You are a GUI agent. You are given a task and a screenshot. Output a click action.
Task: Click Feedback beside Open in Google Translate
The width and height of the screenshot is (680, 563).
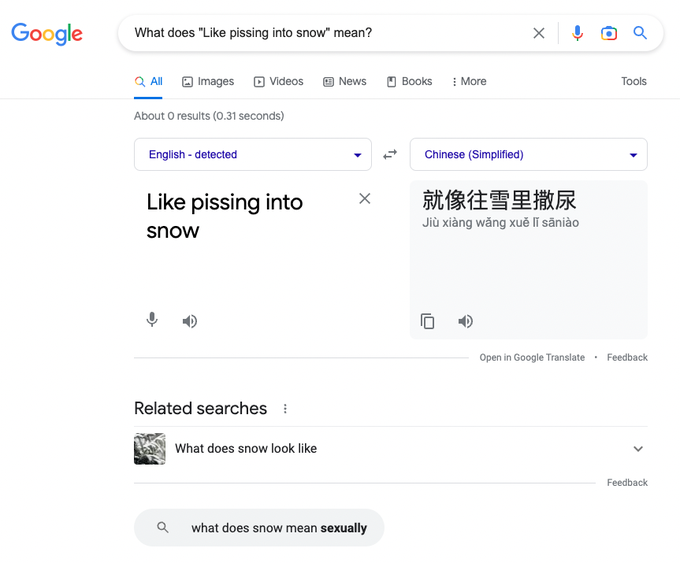pyautogui.click(x=627, y=357)
